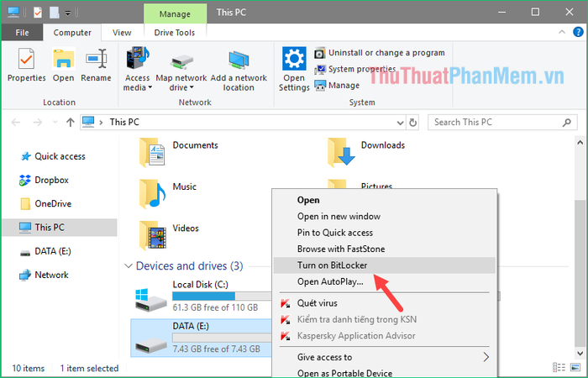588x378 pixels.
Task: Select Dropbox in navigation pane
Action: click(52, 180)
